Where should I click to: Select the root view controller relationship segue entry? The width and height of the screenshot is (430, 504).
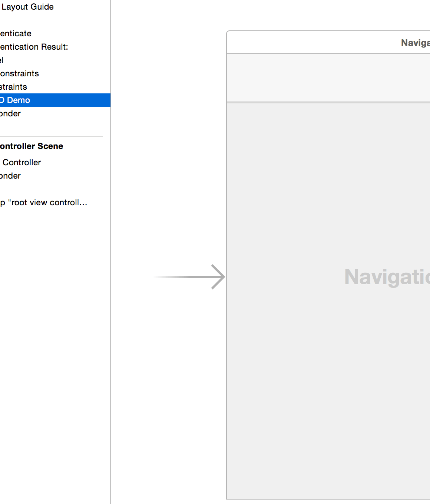tap(43, 202)
